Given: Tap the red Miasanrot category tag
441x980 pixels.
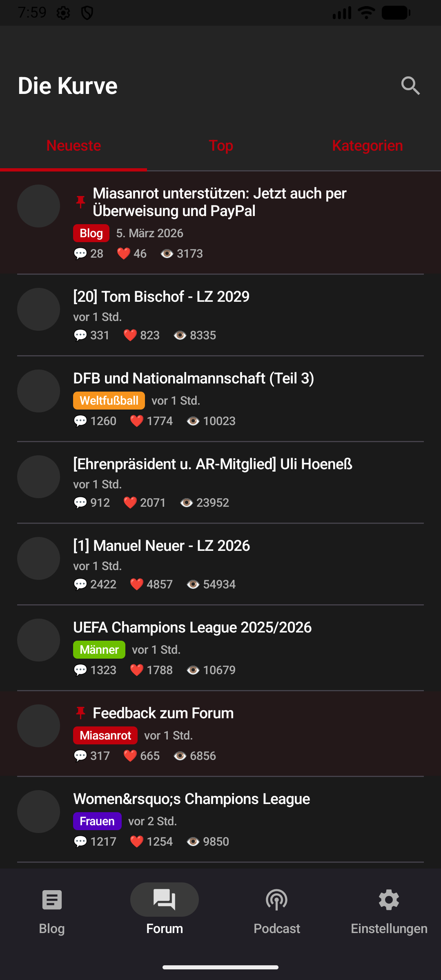Looking at the screenshot, I should point(105,735).
